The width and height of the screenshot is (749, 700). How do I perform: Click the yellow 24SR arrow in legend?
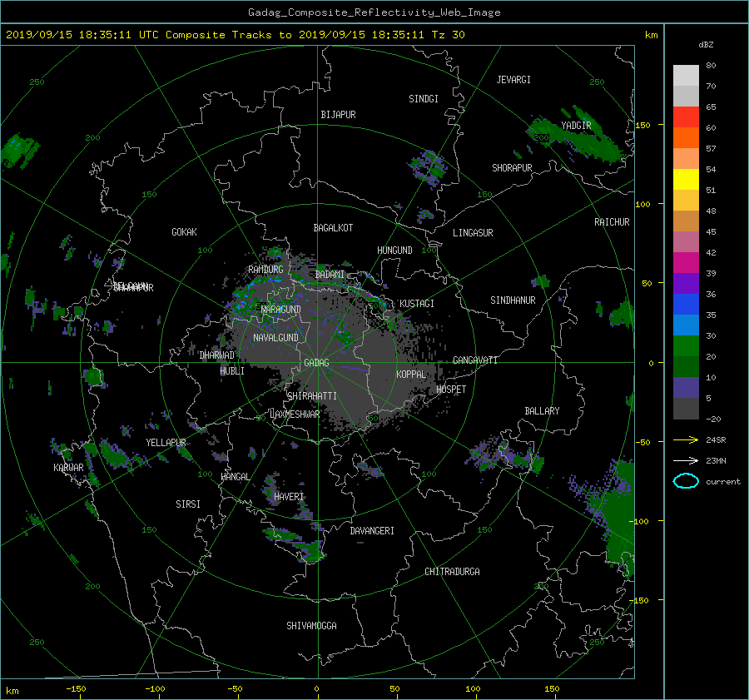pyautogui.click(x=686, y=439)
